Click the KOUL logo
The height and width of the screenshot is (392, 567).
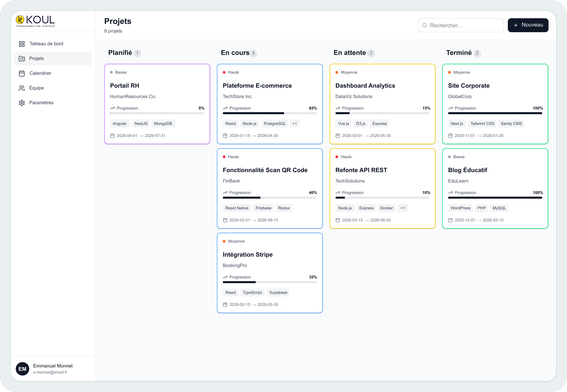(35, 21)
